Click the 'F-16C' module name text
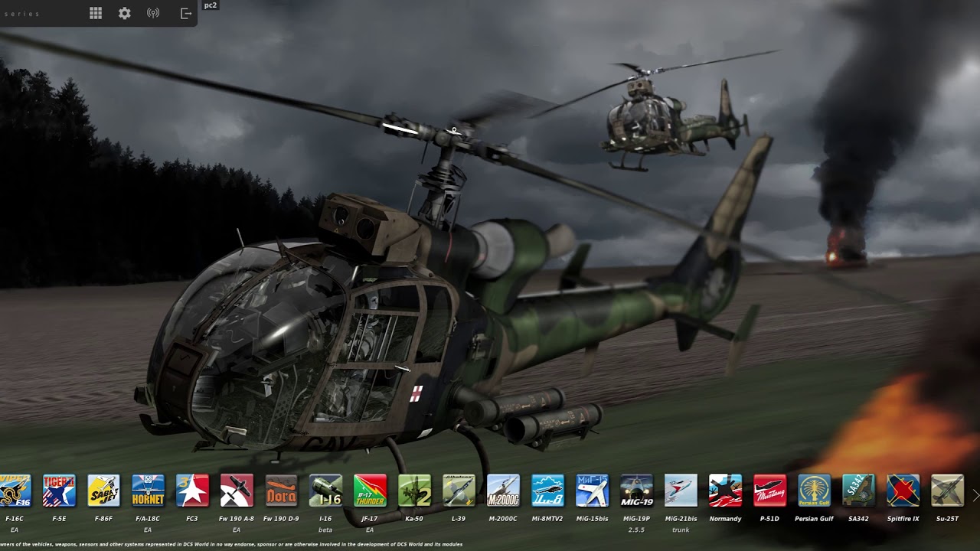This screenshot has width=980, height=551. click(15, 519)
